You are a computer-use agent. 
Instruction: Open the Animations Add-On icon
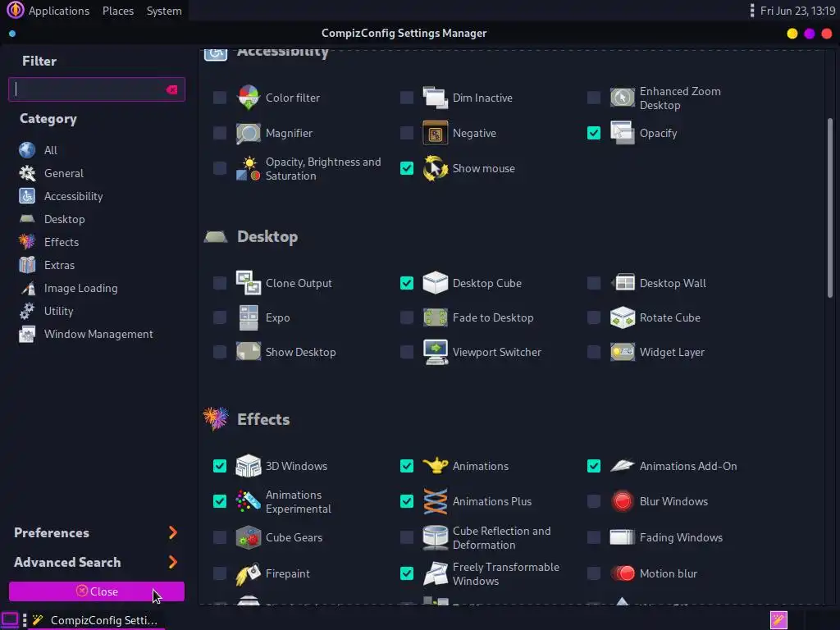622,466
